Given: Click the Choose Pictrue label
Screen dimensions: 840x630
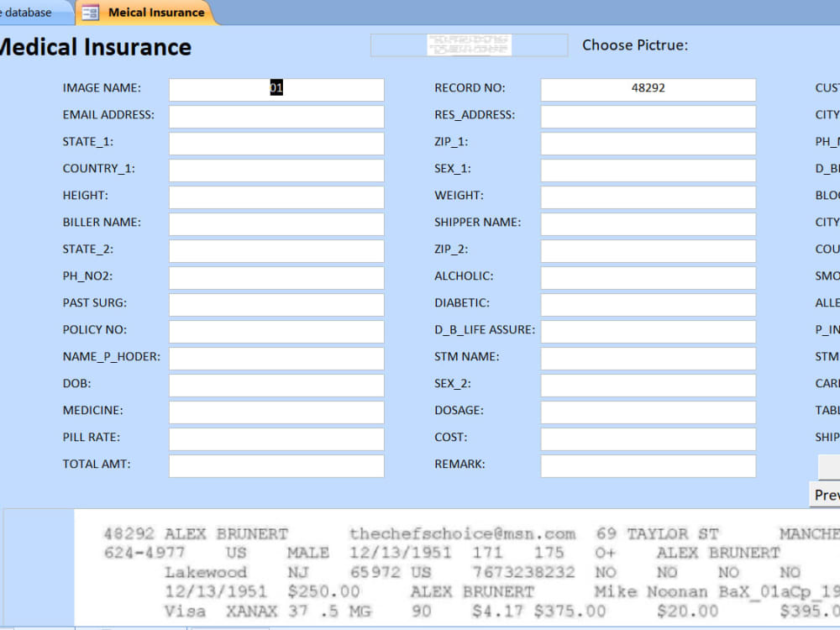Looking at the screenshot, I should click(x=635, y=45).
